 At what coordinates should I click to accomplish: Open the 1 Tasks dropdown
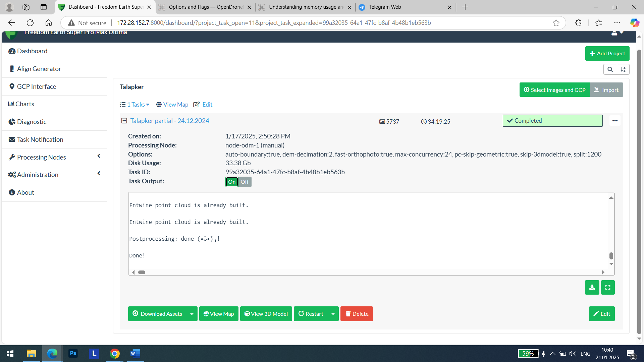(x=135, y=105)
